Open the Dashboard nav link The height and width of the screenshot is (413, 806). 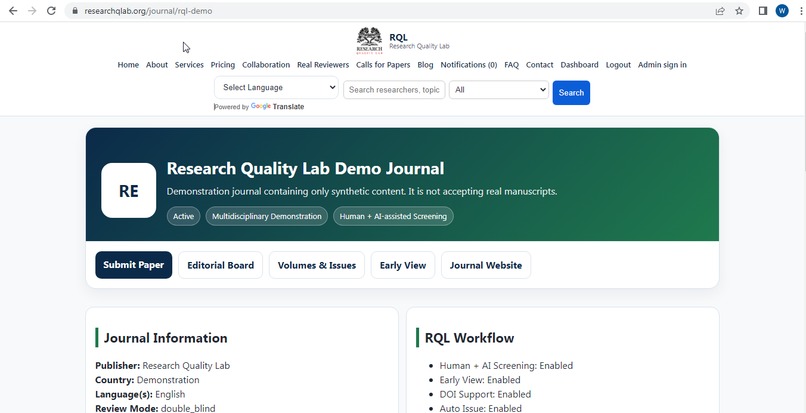click(579, 65)
